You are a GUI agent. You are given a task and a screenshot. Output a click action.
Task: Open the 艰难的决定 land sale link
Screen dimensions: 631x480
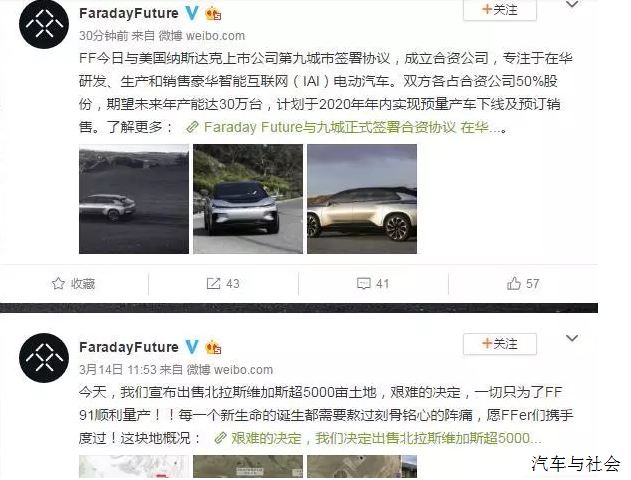(x=377, y=438)
